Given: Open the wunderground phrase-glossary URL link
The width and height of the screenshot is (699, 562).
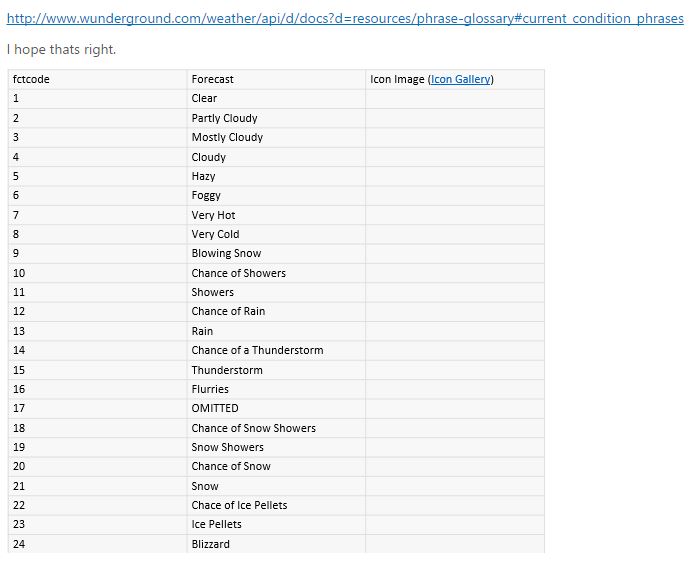Looking at the screenshot, I should point(345,19).
